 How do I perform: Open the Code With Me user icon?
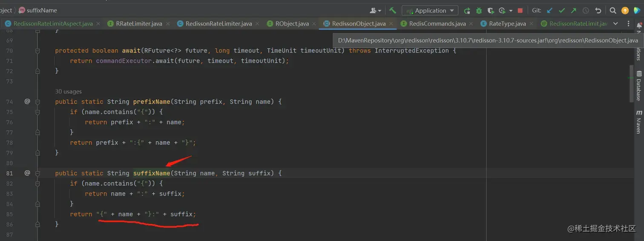pos(375,11)
